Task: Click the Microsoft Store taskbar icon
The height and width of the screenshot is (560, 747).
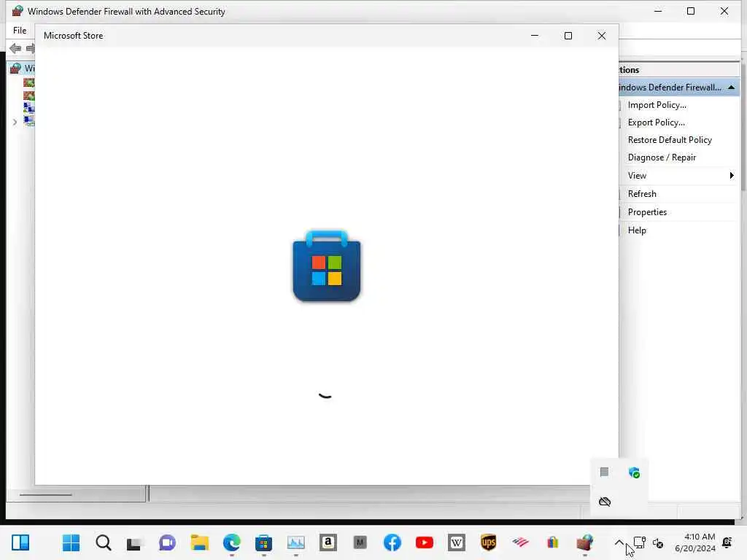Action: pos(263,542)
